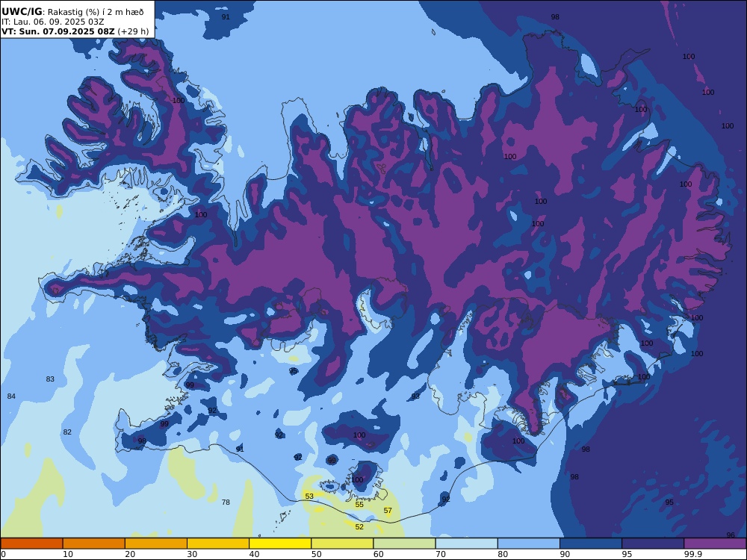The width and height of the screenshot is (747, 560).
Task: Click the purple legend swatch above 99.9
Action: pos(715,544)
